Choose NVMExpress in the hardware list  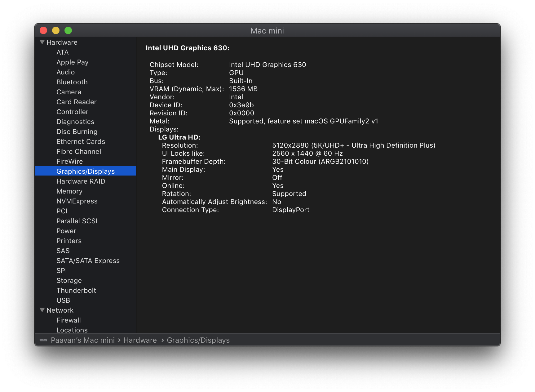[x=77, y=201]
